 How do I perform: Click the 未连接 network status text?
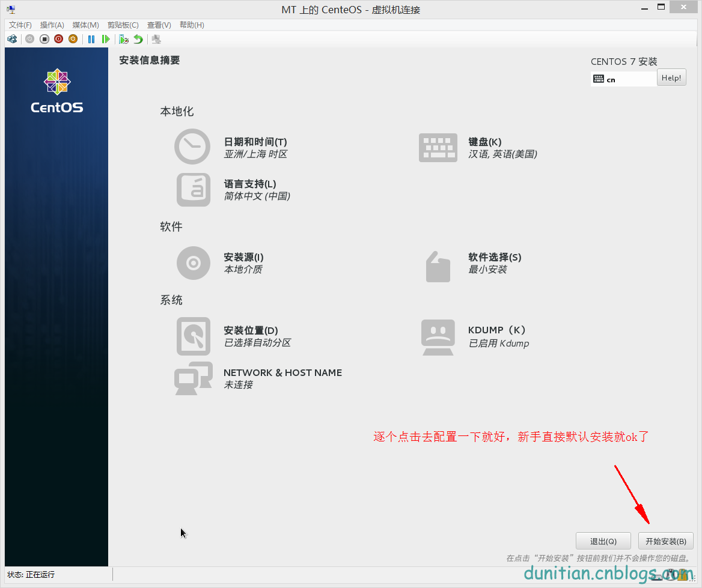[x=238, y=385]
